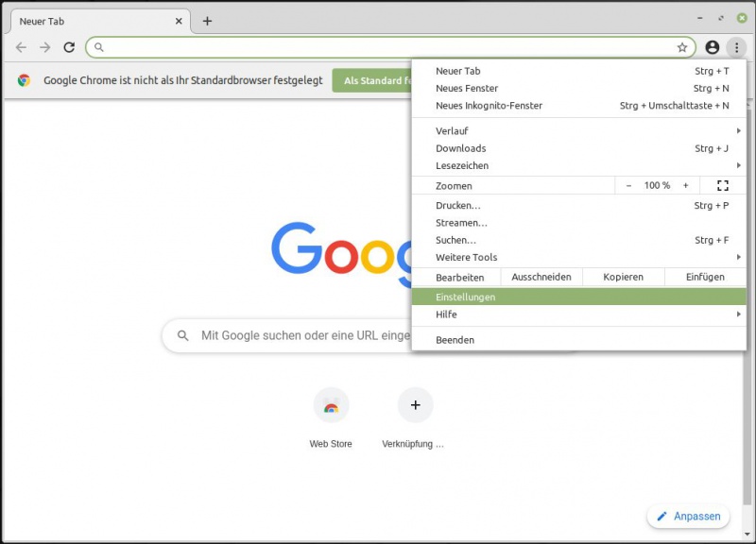Click the Ausschneiden button

click(541, 277)
